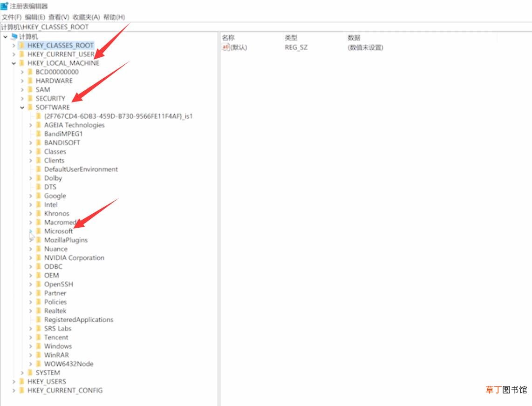The width and height of the screenshot is (532, 406).
Task: Expand the SYSTEM key chevron
Action: (x=22, y=373)
